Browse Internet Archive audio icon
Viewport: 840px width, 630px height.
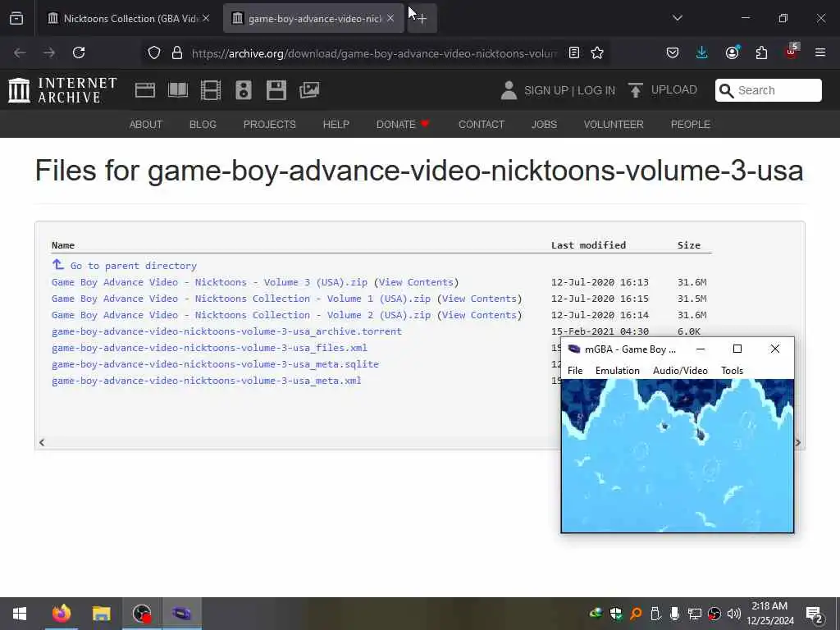[243, 90]
